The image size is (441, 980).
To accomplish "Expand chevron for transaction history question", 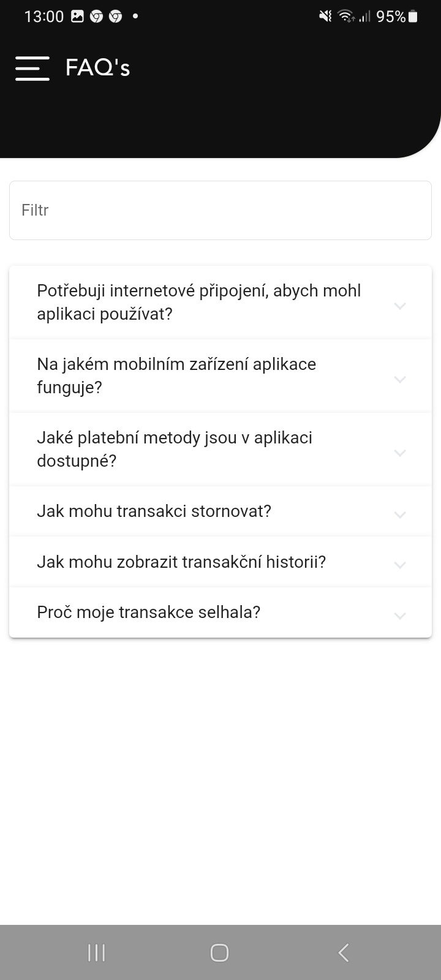I will tap(400, 565).
